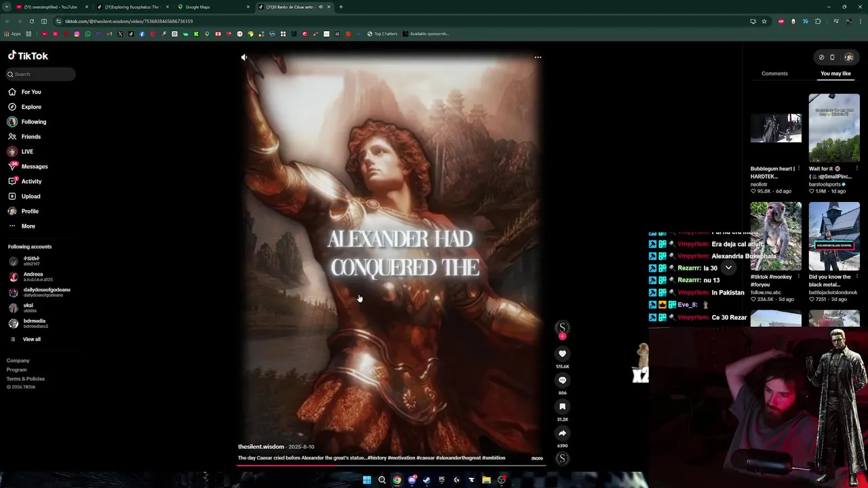The width and height of the screenshot is (868, 488).
Task: Open the TikTok logo home link
Action: coord(28,56)
